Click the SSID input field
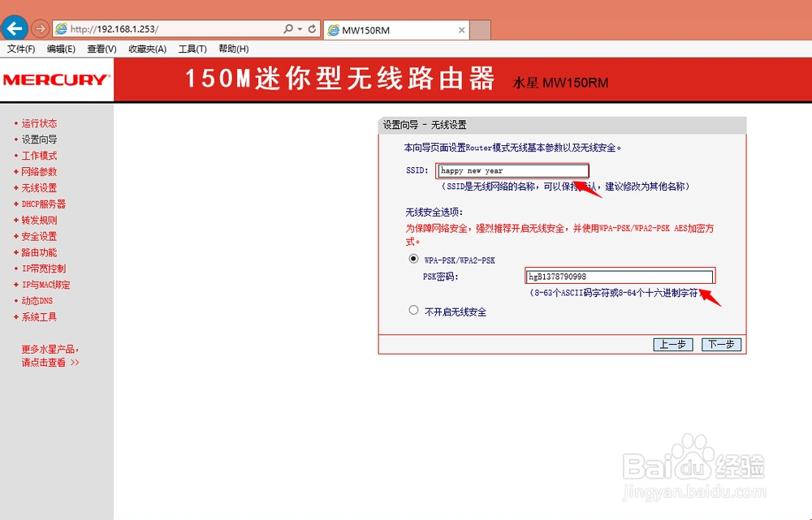The height and width of the screenshot is (520, 812). 513,170
